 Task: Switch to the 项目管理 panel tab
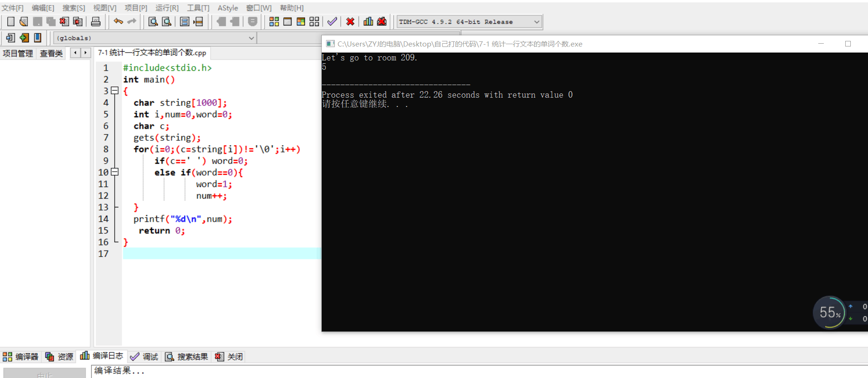pos(18,53)
